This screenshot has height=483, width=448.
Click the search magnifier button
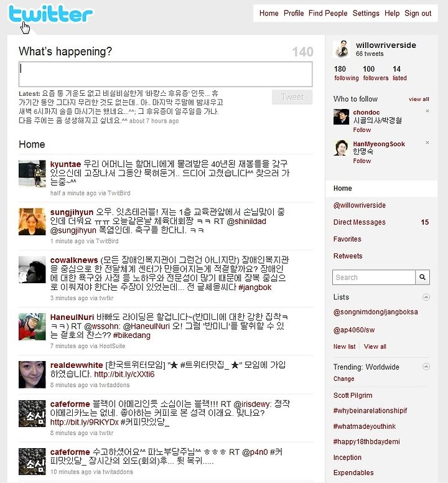pos(422,277)
